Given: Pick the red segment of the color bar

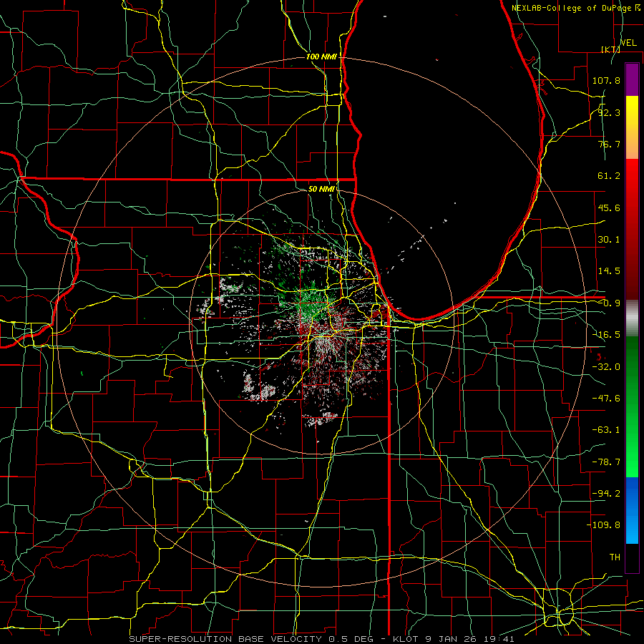Looking at the screenshot, I should pos(632,229).
